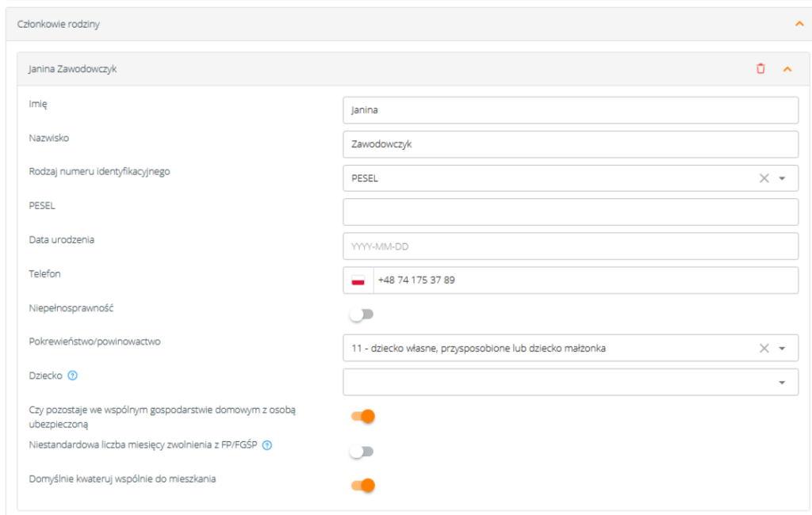The image size is (812, 515).
Task: Turn off Domyślnie kwateruj wspólnie toggle
Action: tap(362, 485)
